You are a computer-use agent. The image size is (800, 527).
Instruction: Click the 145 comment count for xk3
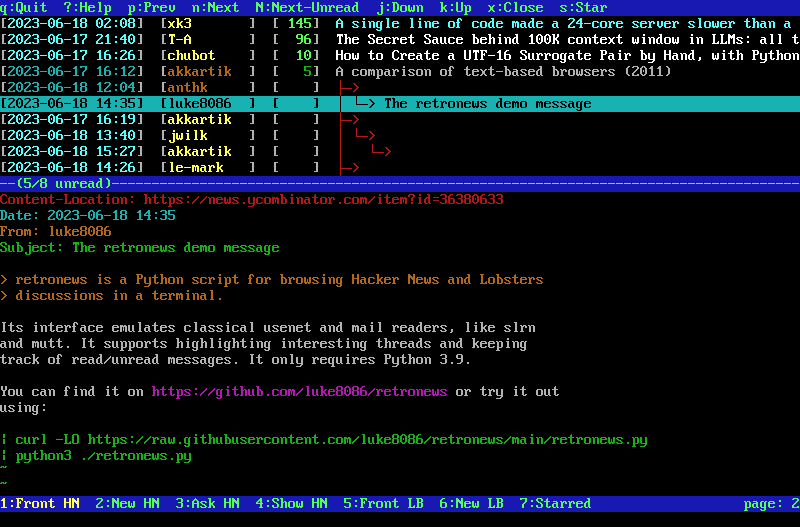(x=299, y=23)
